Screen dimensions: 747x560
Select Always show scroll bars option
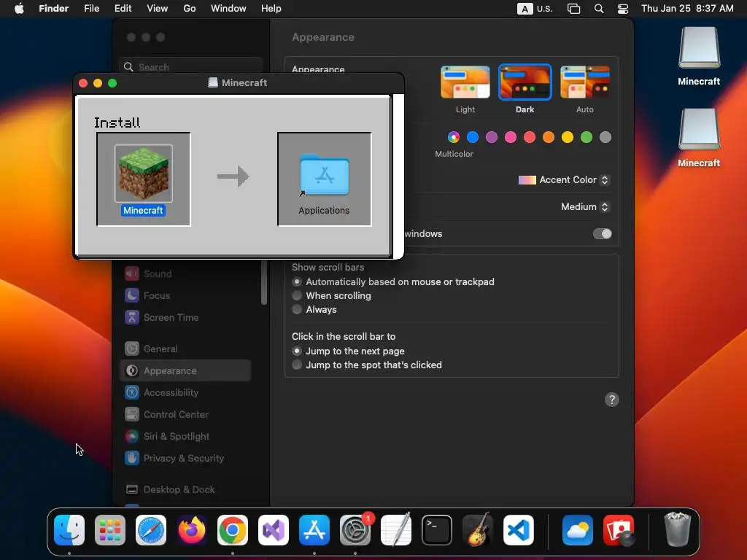click(297, 309)
